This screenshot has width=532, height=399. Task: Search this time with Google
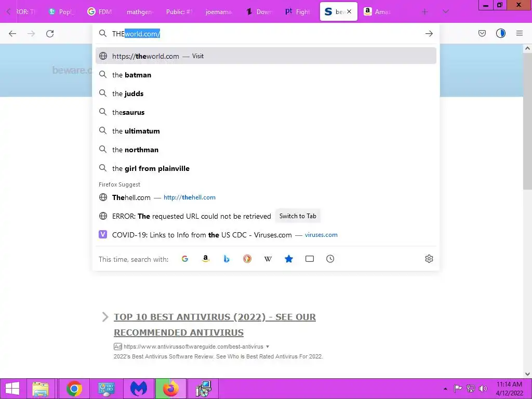pos(185,259)
